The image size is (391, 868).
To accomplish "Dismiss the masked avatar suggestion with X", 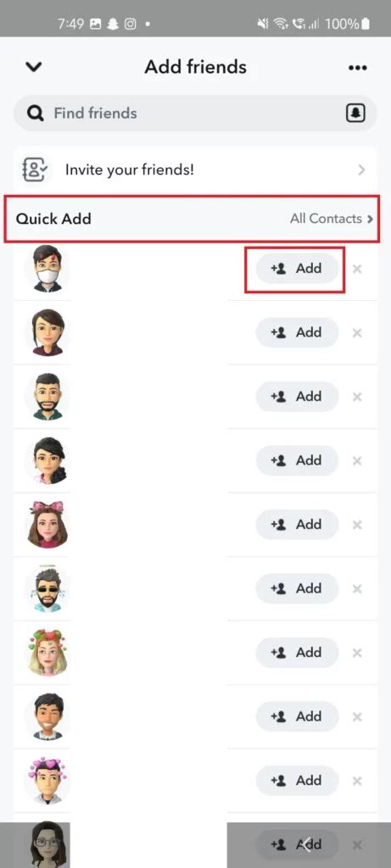I will [357, 269].
